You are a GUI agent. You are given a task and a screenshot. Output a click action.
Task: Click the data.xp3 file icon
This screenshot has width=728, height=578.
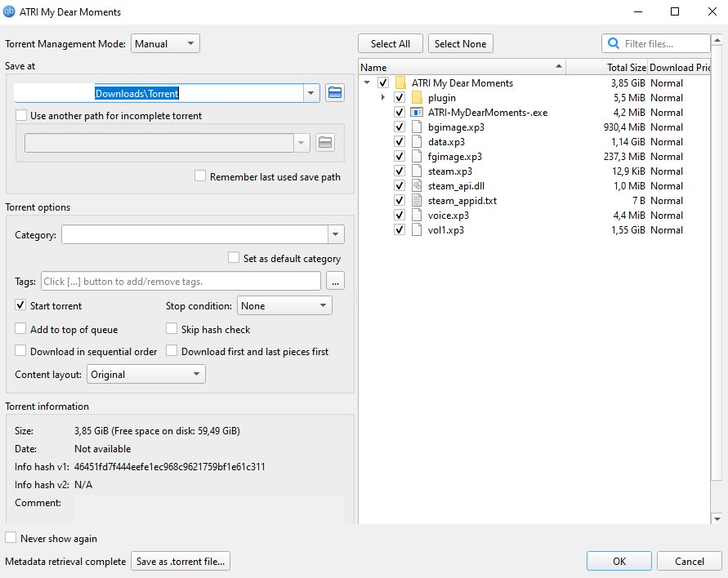pos(417,142)
